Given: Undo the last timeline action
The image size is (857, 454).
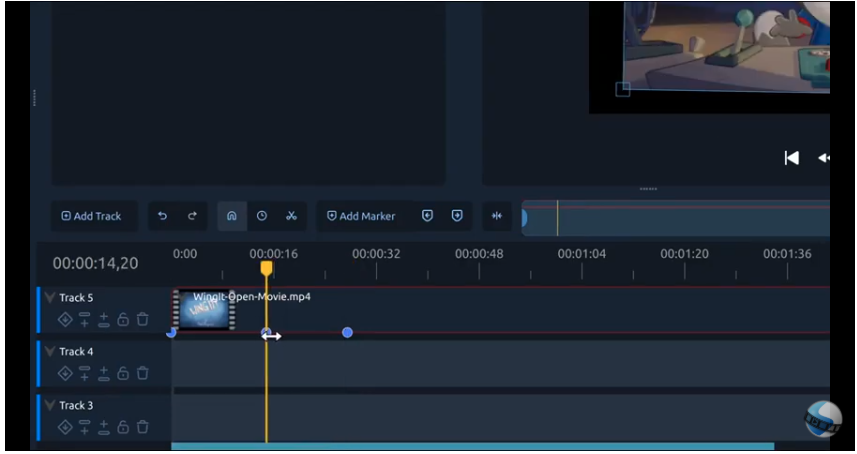Looking at the screenshot, I should tap(163, 216).
